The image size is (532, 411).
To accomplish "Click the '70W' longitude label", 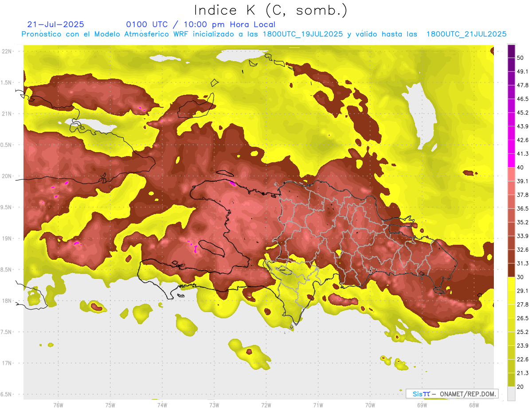I will (370, 405).
